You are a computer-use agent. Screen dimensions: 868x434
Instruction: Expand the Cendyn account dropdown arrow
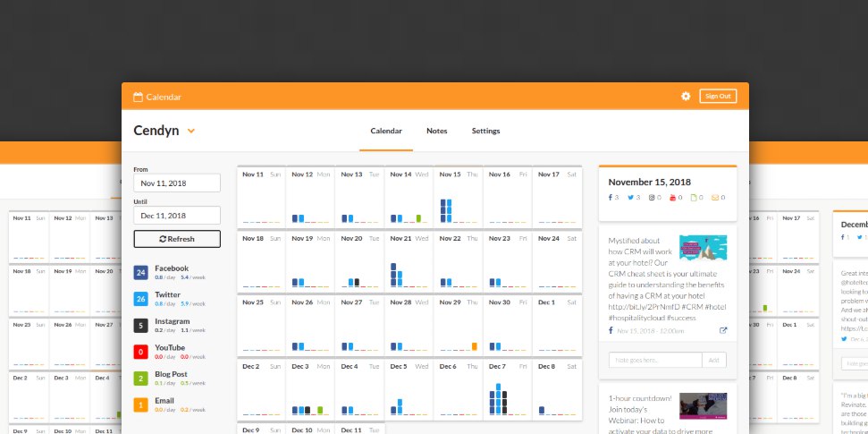[191, 131]
